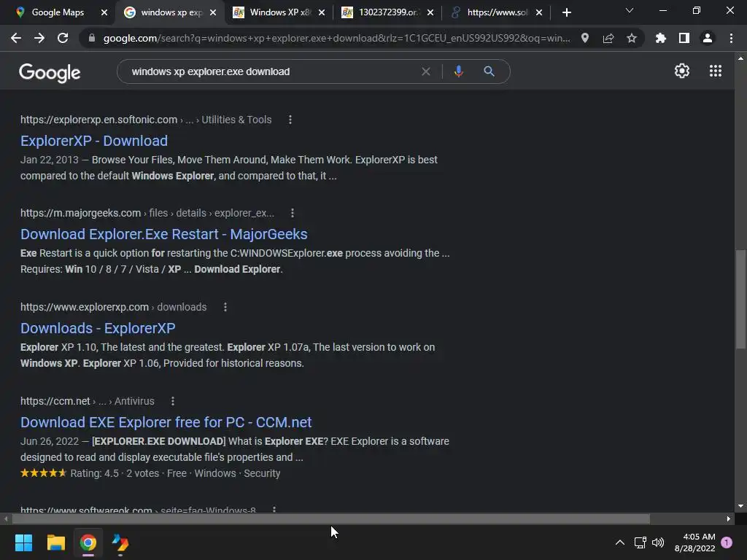Open the clock and date panel
Image resolution: width=747 pixels, height=560 pixels.
pos(694,542)
